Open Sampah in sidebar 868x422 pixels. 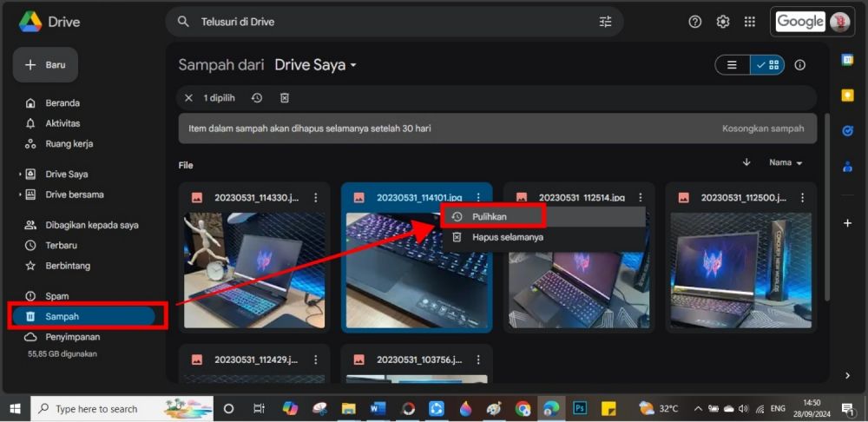83,317
